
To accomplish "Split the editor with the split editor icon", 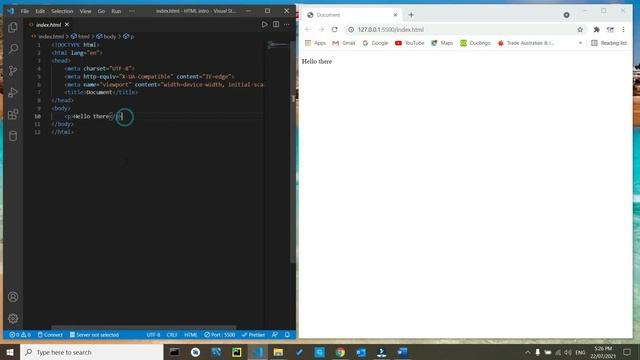I will (x=276, y=24).
